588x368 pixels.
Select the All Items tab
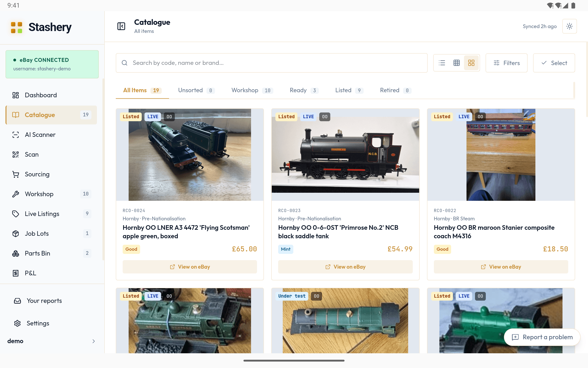pos(142,90)
